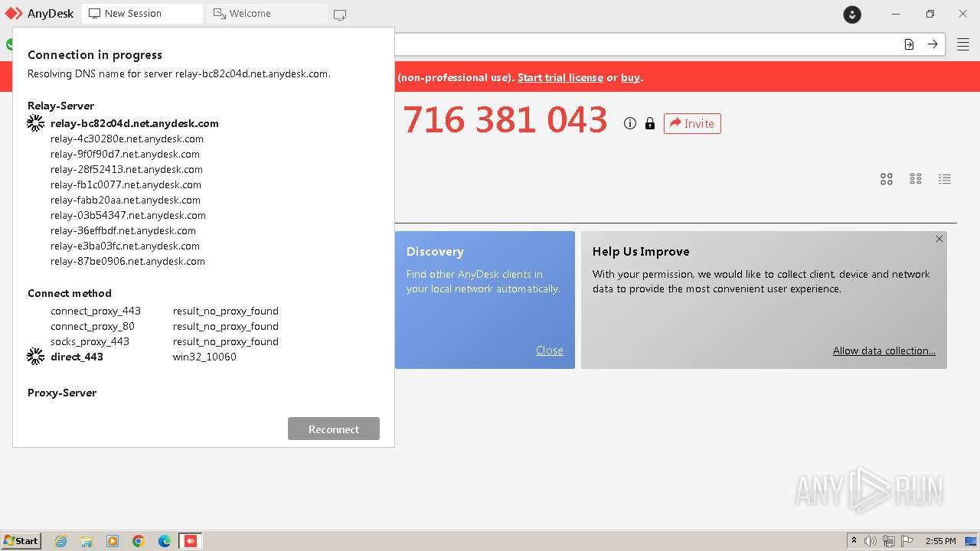Select relay-fabb20aa.net.anydesk.com entry
Screen dimensions: 980x551
tap(126, 200)
